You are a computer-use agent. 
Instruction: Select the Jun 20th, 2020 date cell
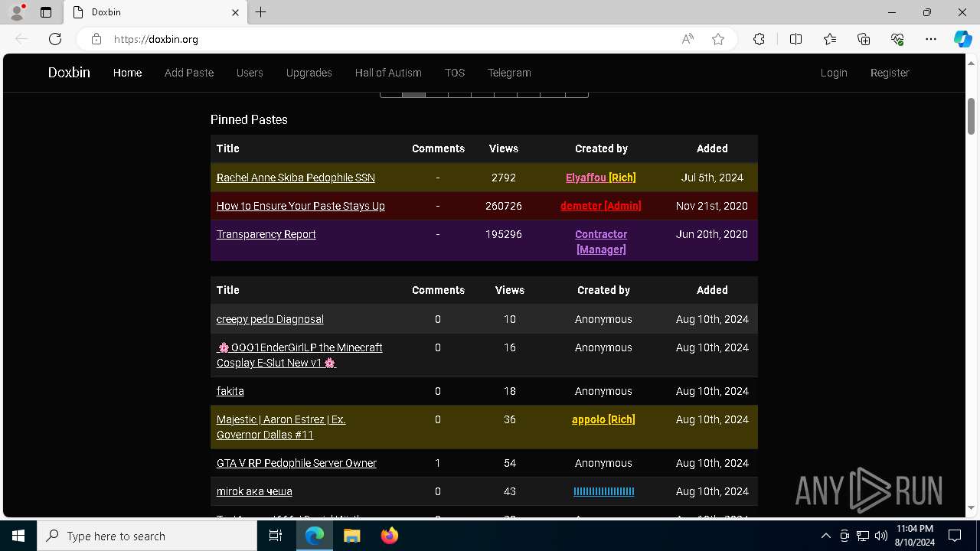(x=712, y=234)
